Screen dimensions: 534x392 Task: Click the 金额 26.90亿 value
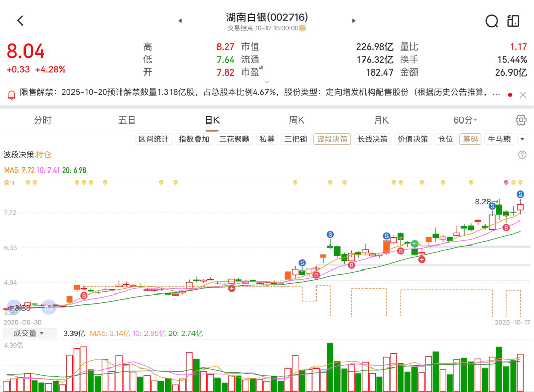coord(511,72)
